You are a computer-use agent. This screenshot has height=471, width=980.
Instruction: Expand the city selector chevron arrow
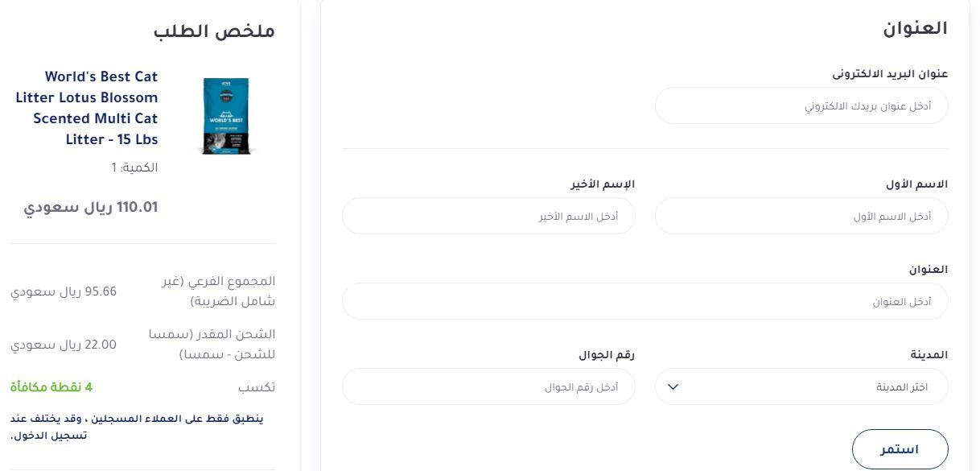pyautogui.click(x=673, y=386)
